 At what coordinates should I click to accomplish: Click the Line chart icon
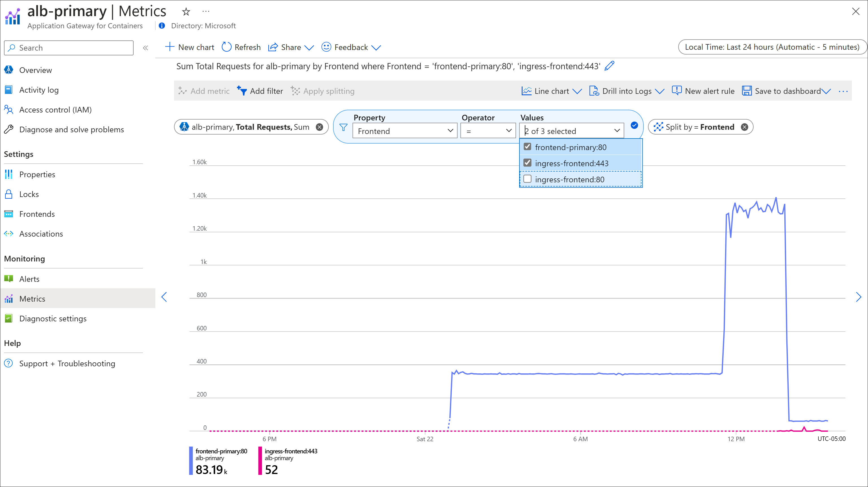526,91
